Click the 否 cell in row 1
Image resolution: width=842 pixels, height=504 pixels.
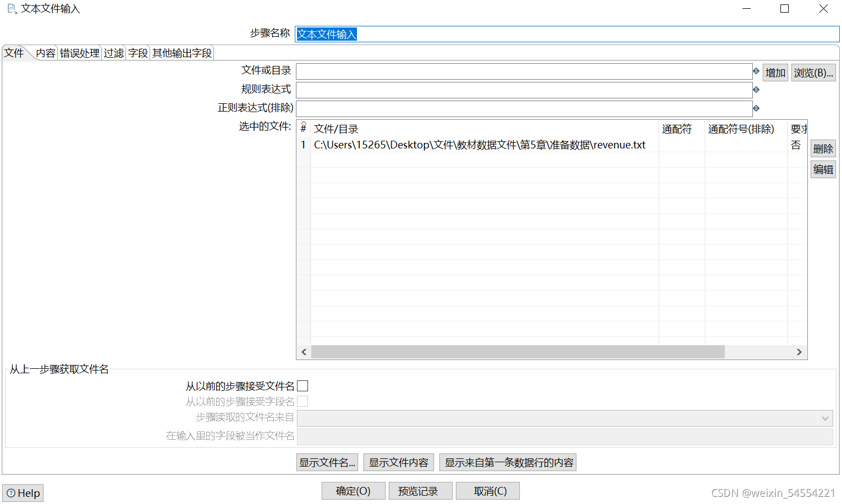click(796, 145)
